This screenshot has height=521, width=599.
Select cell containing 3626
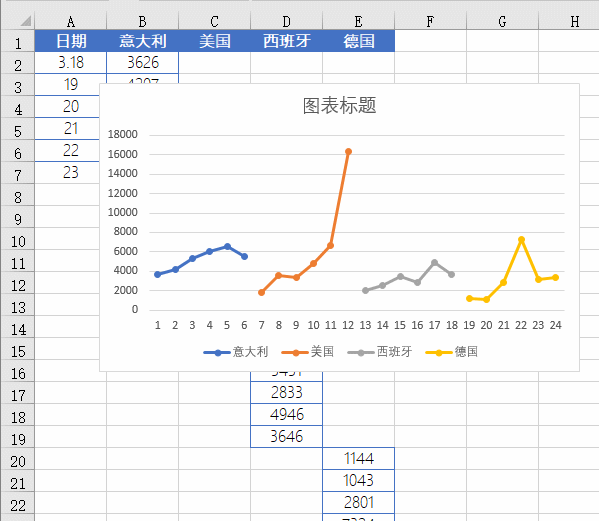[142, 63]
